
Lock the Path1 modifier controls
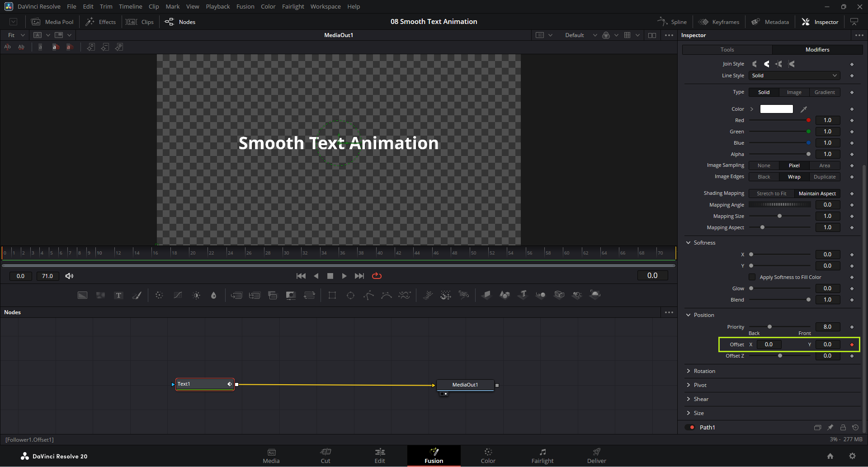coord(843,427)
